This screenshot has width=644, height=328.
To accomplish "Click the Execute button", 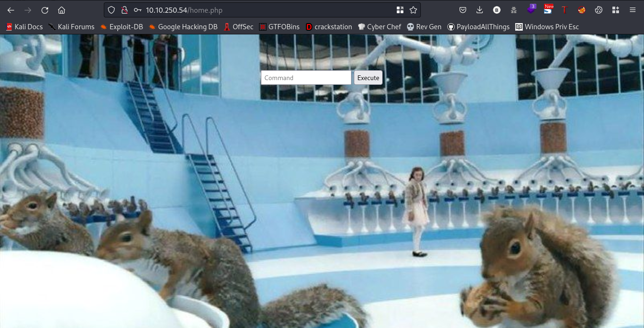I will tap(368, 78).
